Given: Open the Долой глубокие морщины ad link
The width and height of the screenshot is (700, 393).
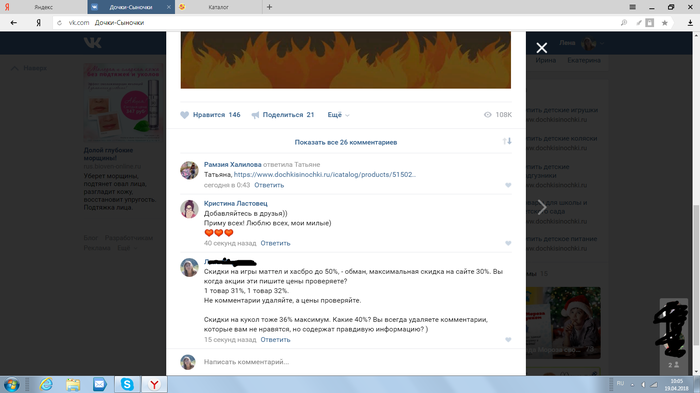Looking at the screenshot, I should pos(108,154).
